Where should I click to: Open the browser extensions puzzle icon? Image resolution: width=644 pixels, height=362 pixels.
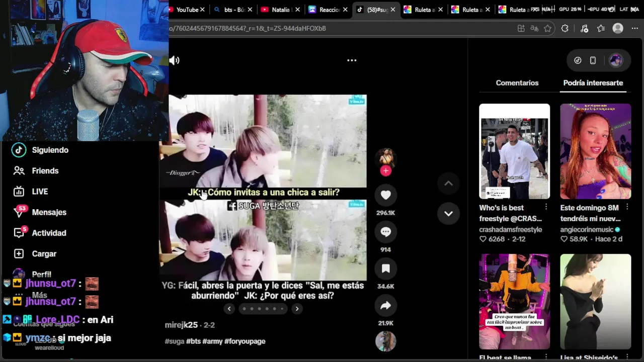(565, 29)
